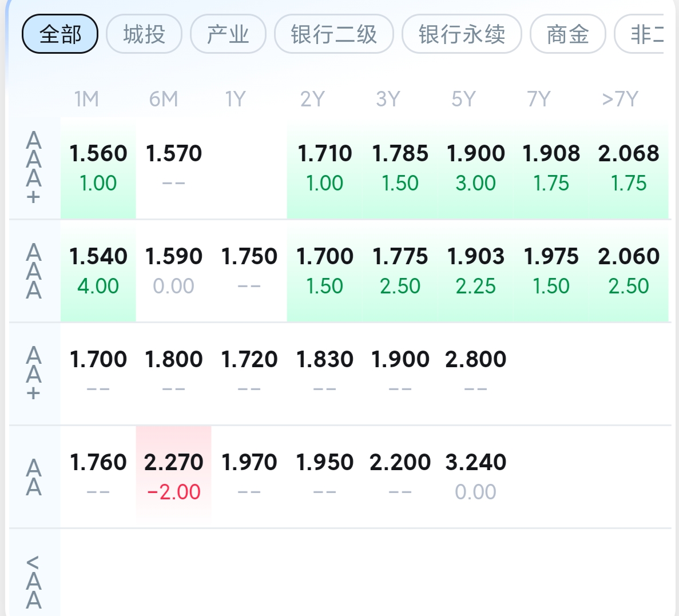
Task: Click the AAA+ 1M cell showing 1.560
Action: coord(98,168)
